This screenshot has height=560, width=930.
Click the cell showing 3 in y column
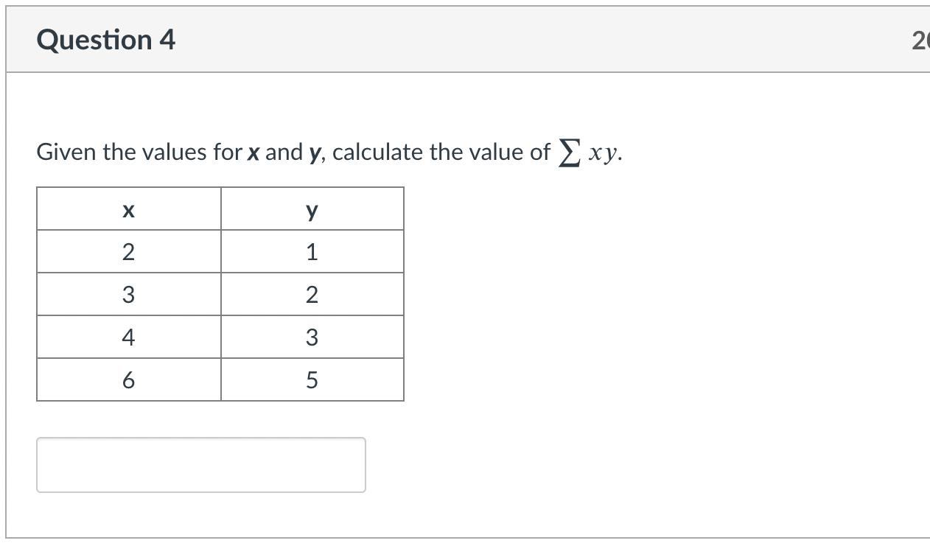click(312, 337)
